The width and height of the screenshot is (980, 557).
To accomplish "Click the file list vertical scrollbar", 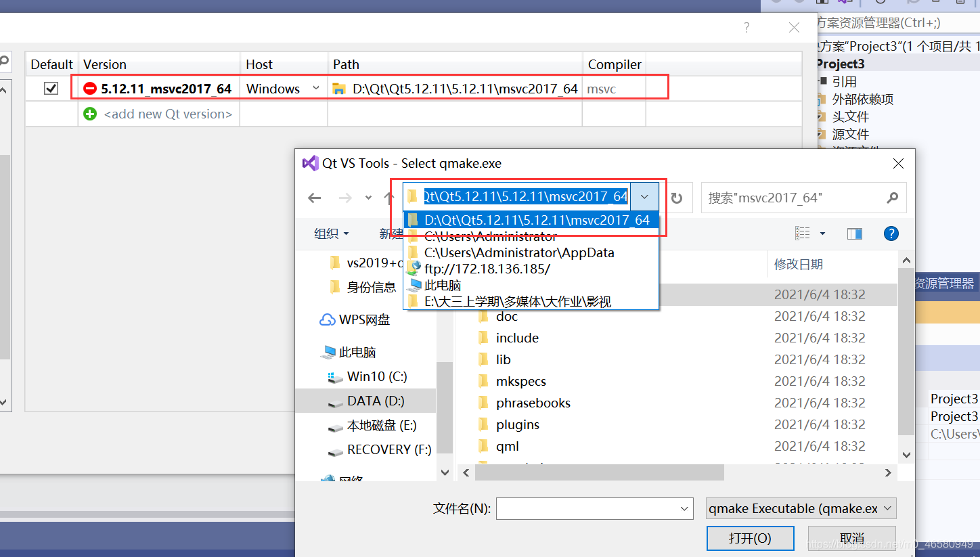I will click(905, 352).
